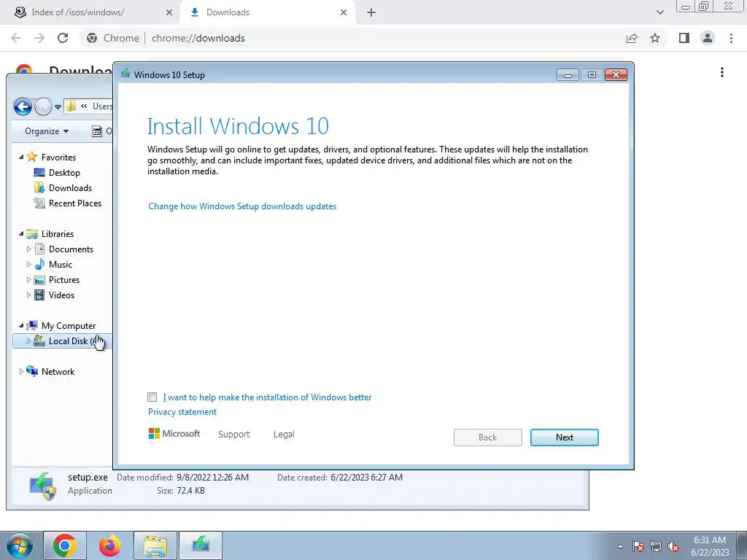Open the Chrome profile icon

(x=708, y=38)
